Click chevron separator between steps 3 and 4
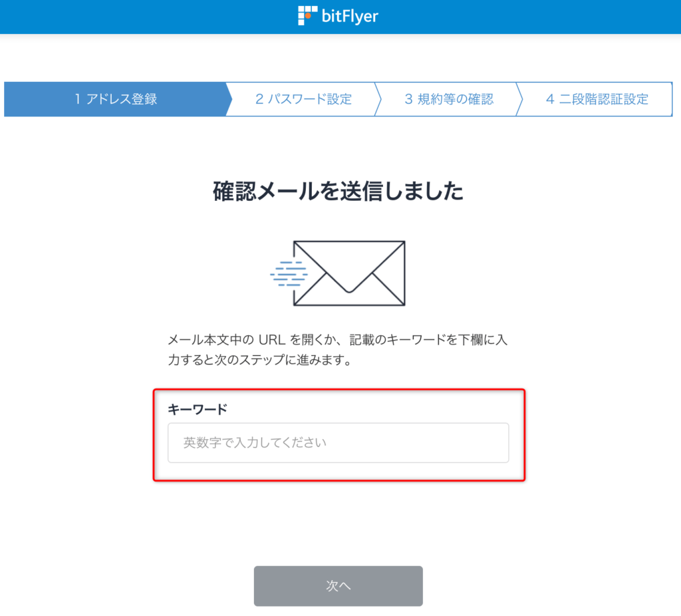 (x=519, y=99)
